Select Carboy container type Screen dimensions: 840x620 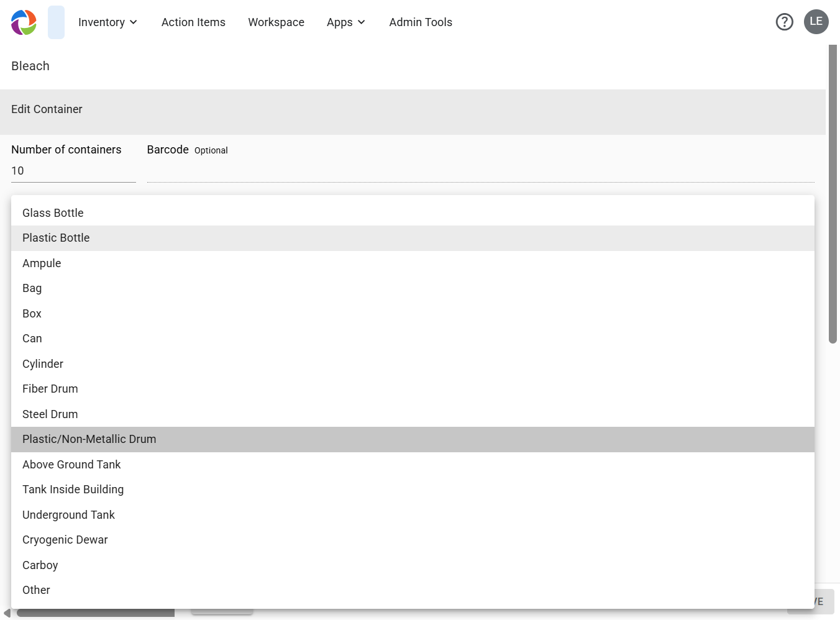point(413,565)
